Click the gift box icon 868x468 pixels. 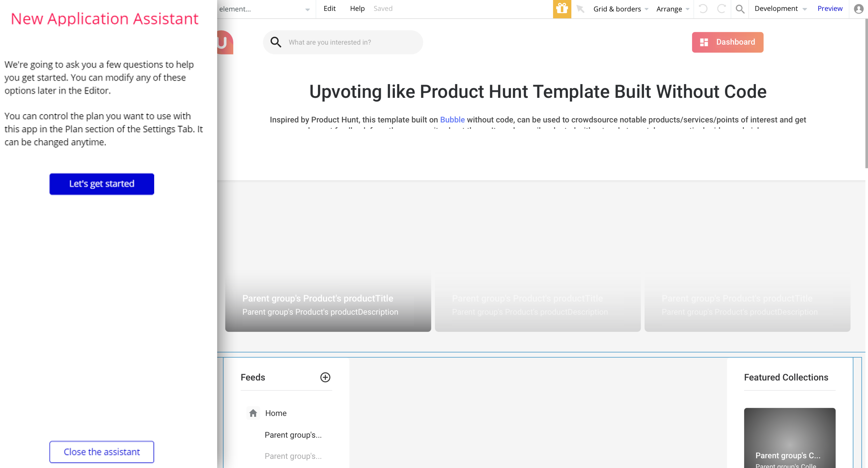(x=562, y=9)
